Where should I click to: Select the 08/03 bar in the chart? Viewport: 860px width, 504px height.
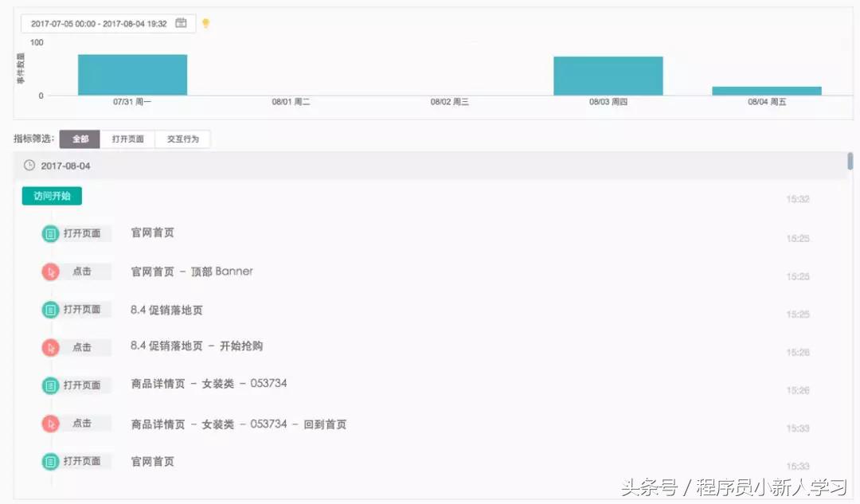pos(608,72)
